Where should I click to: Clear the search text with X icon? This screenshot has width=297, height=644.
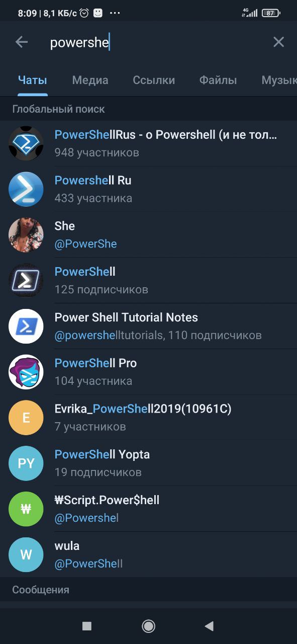278,42
